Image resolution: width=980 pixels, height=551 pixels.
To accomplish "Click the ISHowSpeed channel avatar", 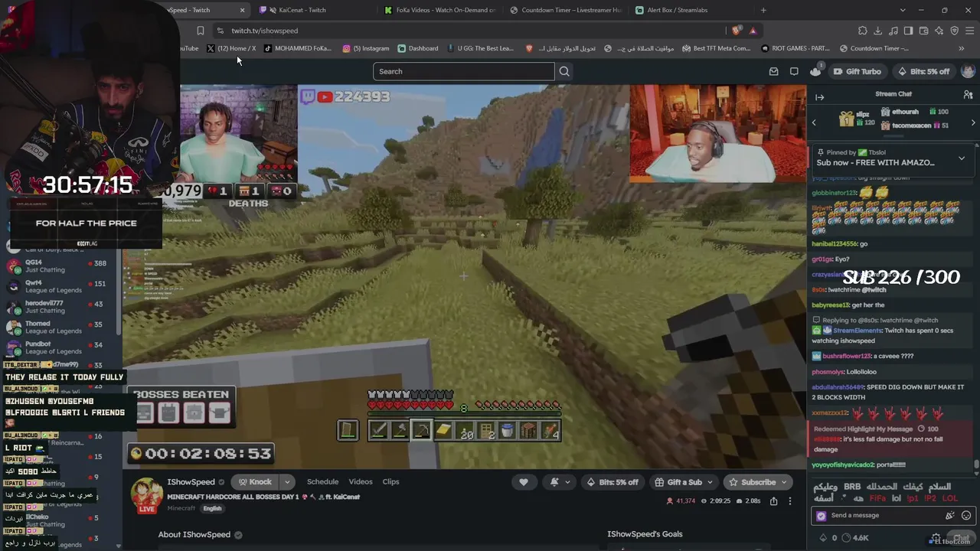I will (146, 495).
